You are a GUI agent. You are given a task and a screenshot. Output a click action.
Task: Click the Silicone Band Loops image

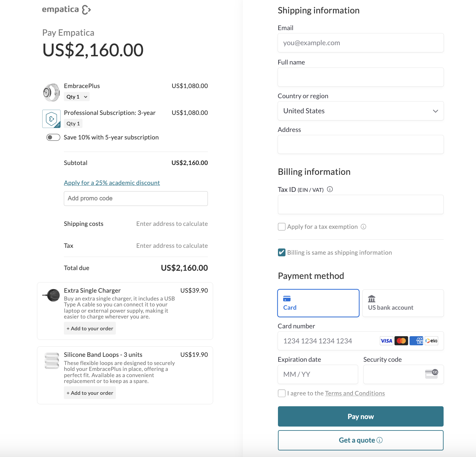tap(52, 361)
